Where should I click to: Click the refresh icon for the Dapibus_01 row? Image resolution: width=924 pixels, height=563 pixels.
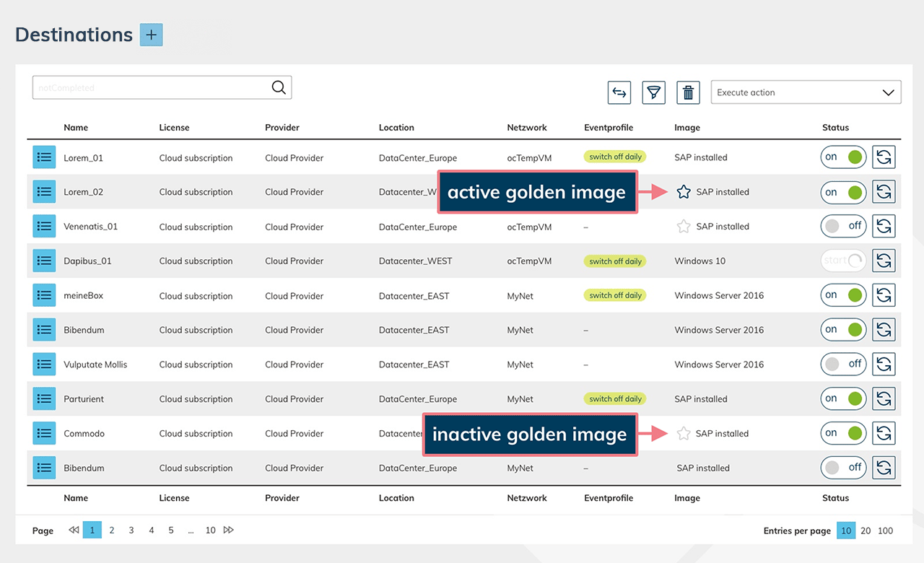click(884, 261)
